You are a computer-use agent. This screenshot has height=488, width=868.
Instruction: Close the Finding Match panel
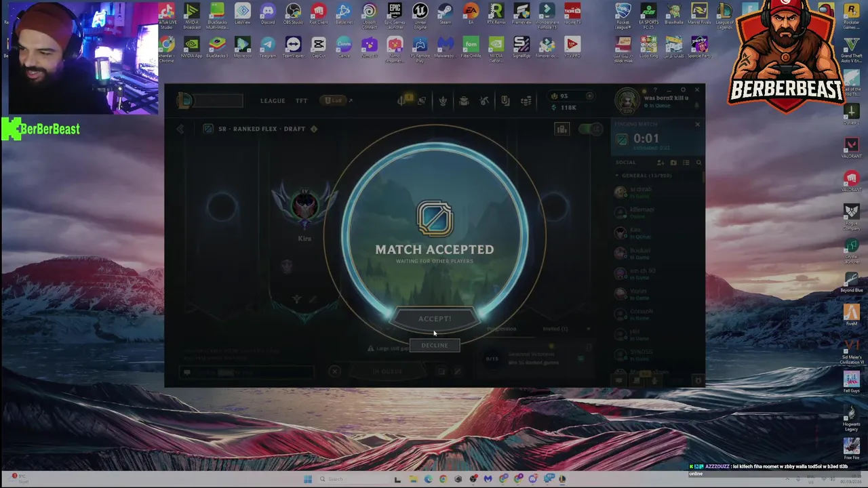pos(697,124)
